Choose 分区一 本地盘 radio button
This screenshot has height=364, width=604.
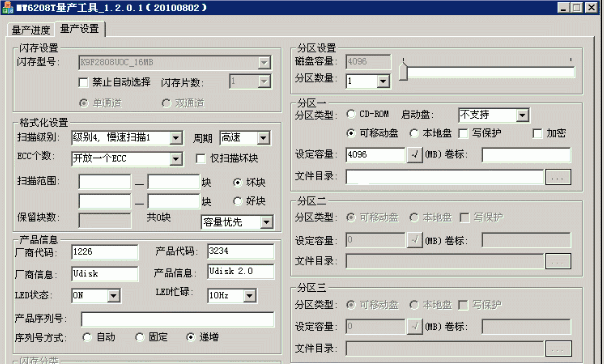click(x=414, y=133)
